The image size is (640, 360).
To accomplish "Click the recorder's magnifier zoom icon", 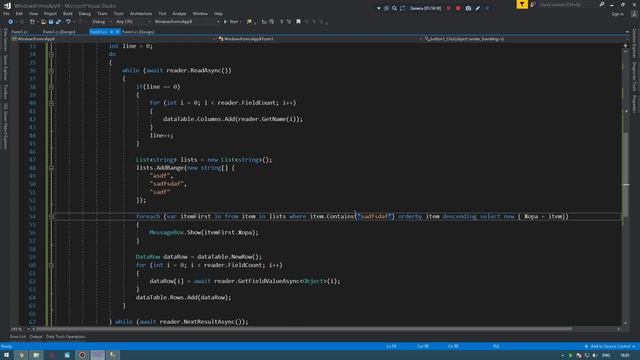I will click(394, 8).
